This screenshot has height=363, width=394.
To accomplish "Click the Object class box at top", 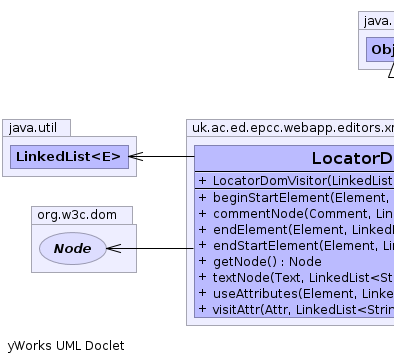I will click(380, 50).
